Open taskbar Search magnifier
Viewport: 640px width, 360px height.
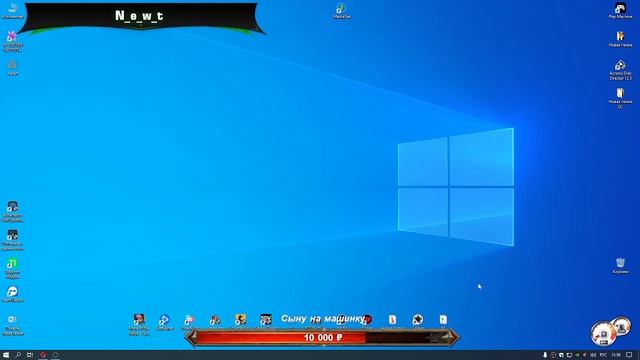click(x=18, y=355)
